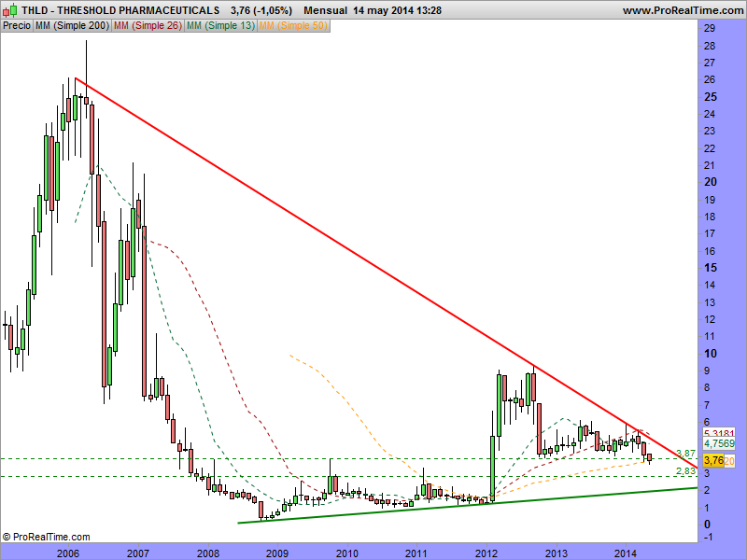Click the 20 price level on scale
The width and height of the screenshot is (747, 560).
coord(711,182)
